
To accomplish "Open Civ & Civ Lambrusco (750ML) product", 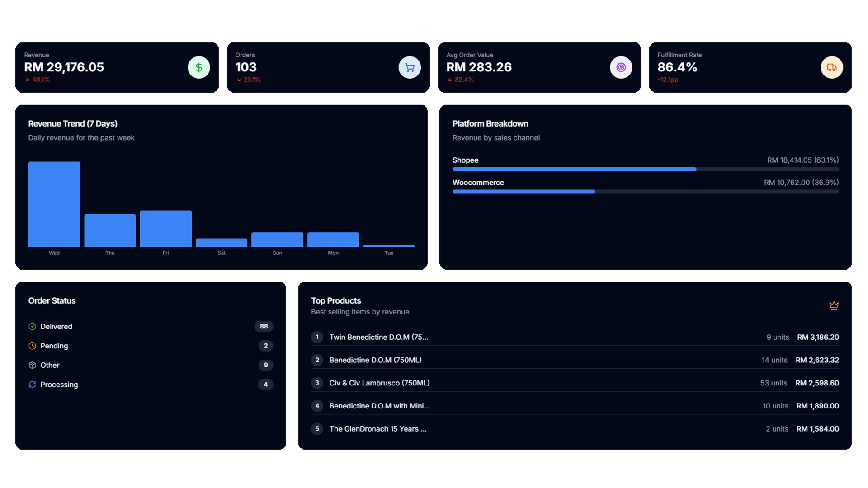I will tap(380, 383).
